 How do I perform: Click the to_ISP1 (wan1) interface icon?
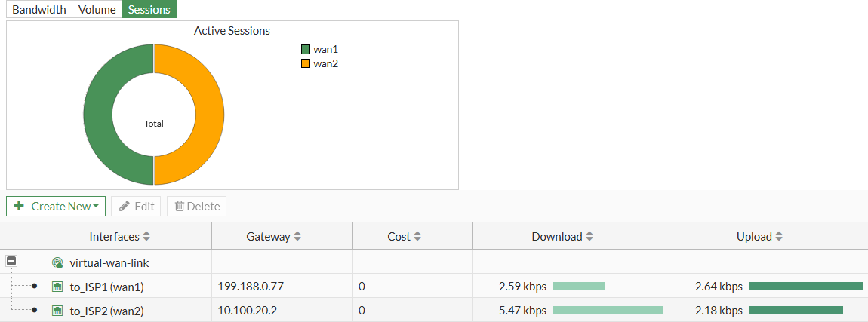pyautogui.click(x=57, y=287)
